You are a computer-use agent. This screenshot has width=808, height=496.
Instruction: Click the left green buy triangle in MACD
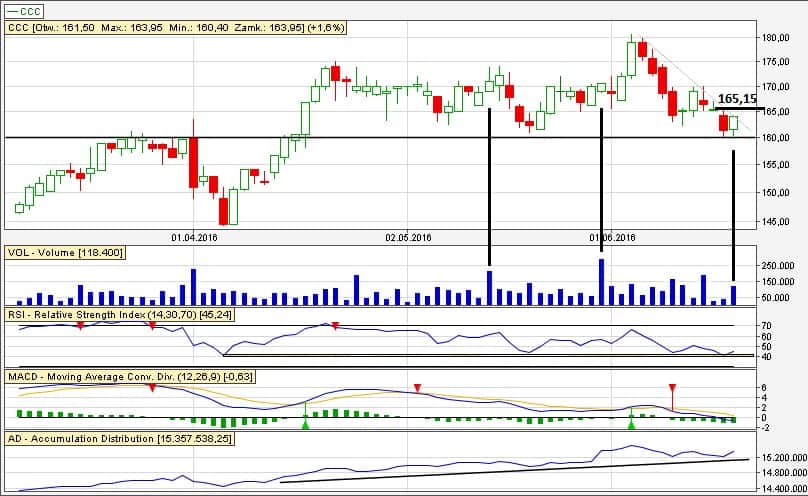306,425
